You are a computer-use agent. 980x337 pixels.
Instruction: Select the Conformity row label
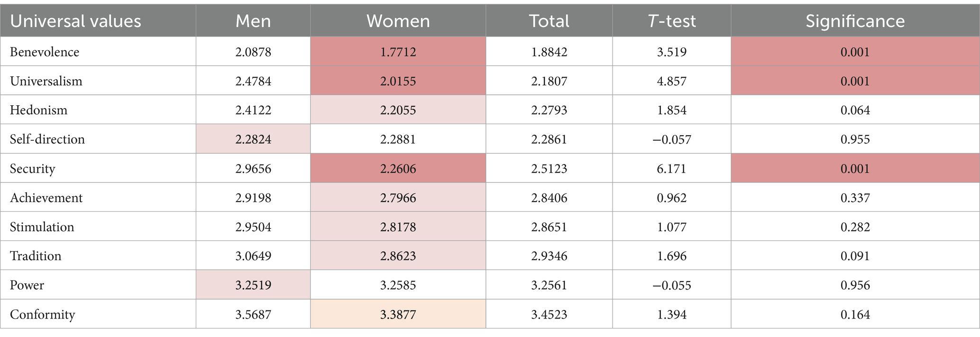coord(43,315)
